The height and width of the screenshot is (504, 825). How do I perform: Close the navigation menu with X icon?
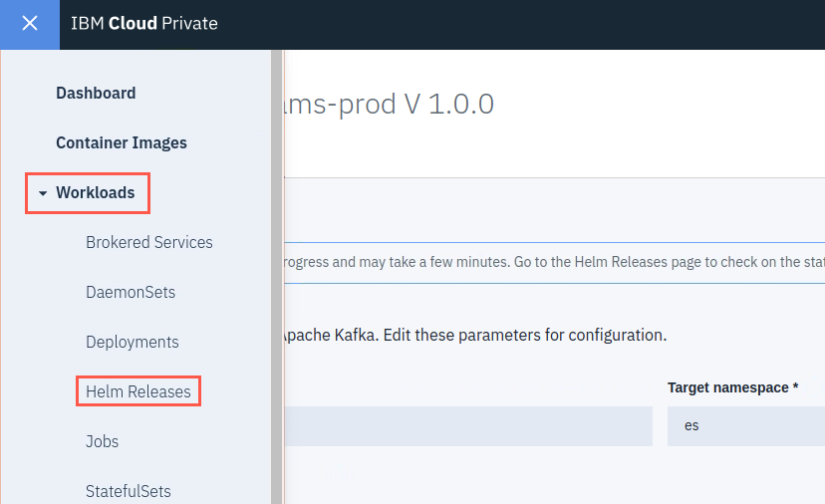[30, 24]
